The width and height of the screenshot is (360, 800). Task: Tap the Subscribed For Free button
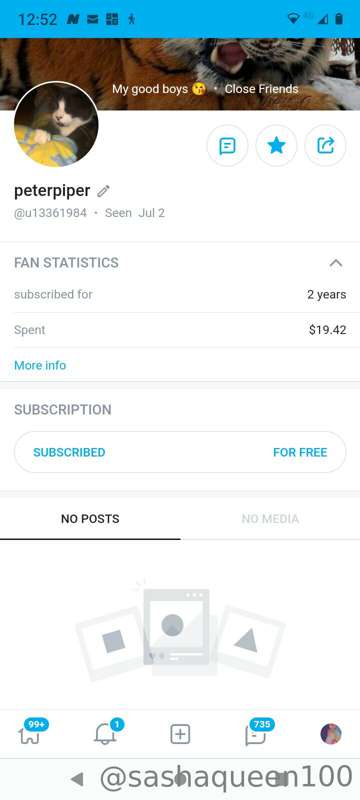pyautogui.click(x=180, y=452)
